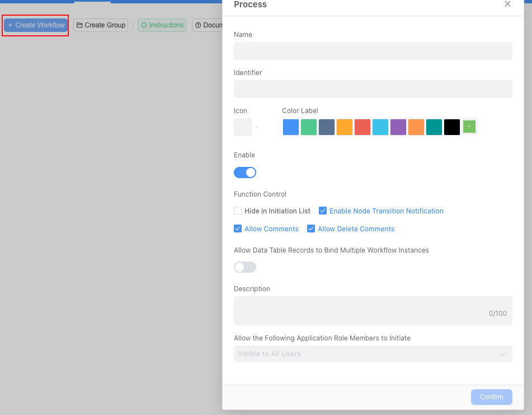The image size is (532, 415).
Task: Click the Create Workflow button
Action: [x=36, y=25]
